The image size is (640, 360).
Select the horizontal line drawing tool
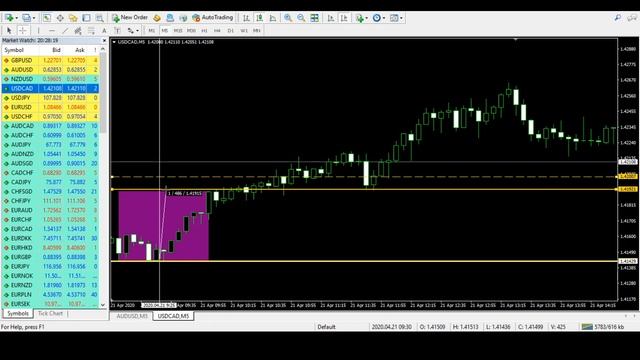pyautogui.click(x=51, y=31)
